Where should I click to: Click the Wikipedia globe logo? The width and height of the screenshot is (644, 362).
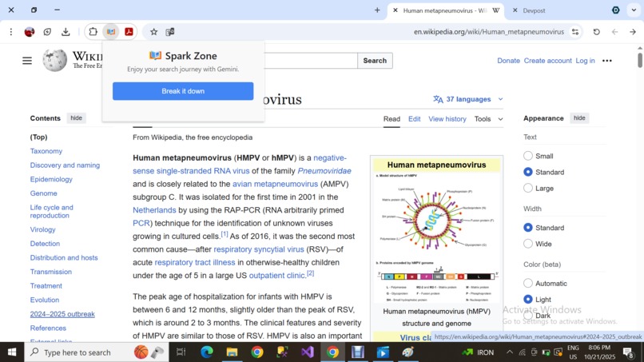point(54,60)
